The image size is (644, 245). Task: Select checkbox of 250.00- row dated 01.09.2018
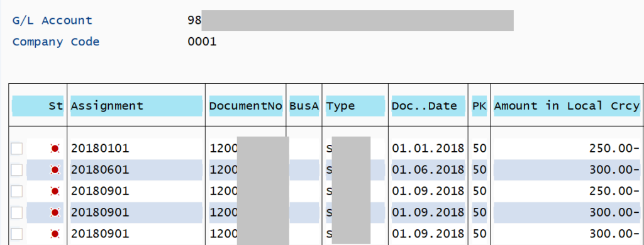pyautogui.click(x=16, y=191)
